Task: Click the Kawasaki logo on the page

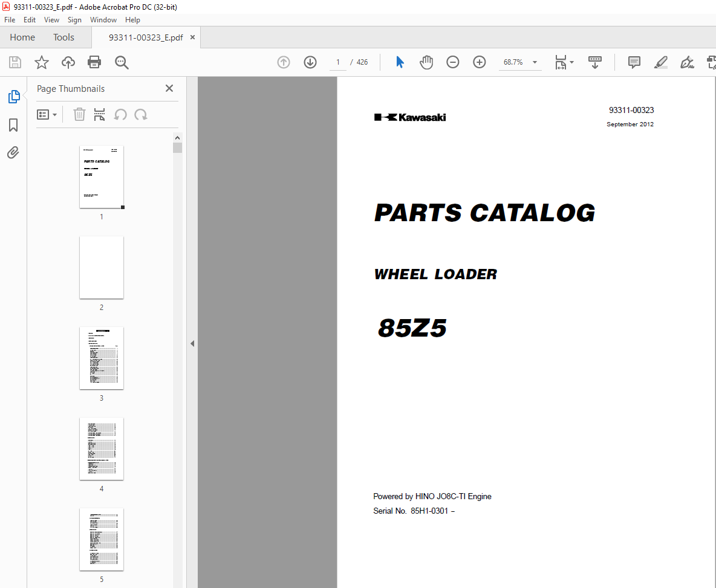Action: (410, 117)
